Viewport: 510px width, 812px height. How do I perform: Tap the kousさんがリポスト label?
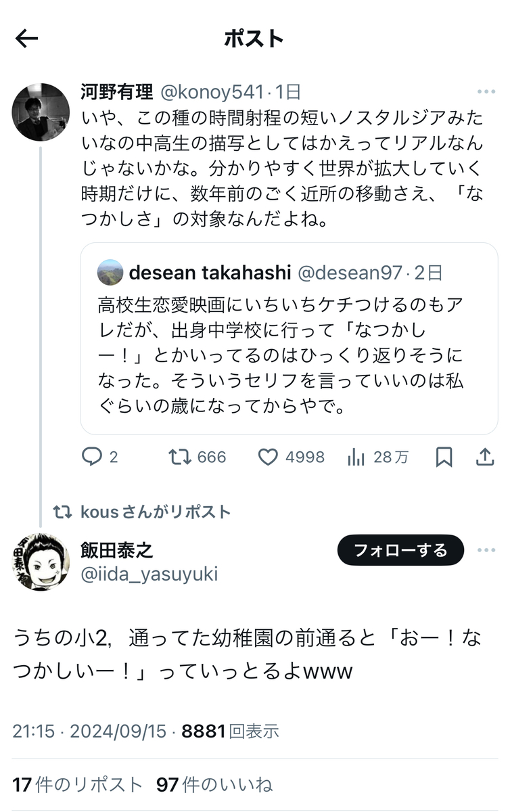(x=156, y=512)
